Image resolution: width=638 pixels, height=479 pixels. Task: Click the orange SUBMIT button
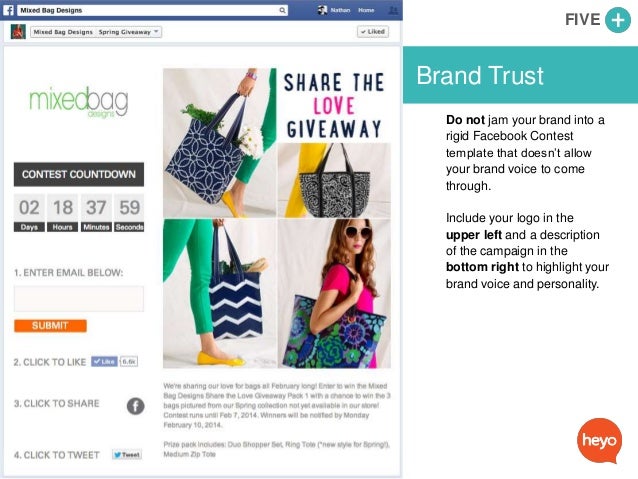[50, 326]
